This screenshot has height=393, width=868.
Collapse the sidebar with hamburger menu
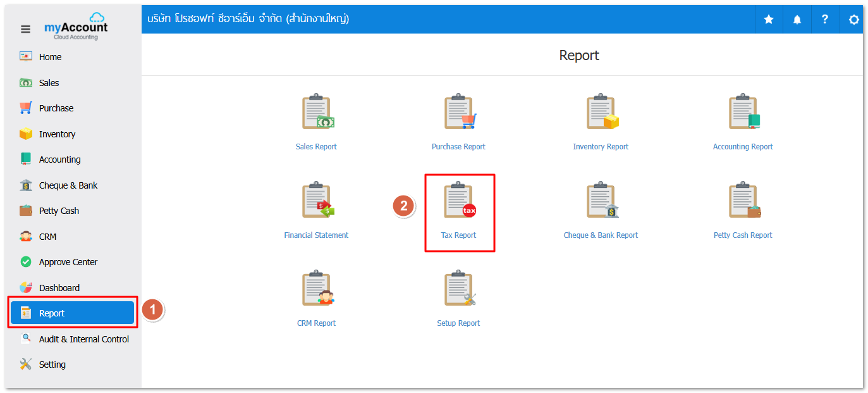pyautogui.click(x=25, y=29)
